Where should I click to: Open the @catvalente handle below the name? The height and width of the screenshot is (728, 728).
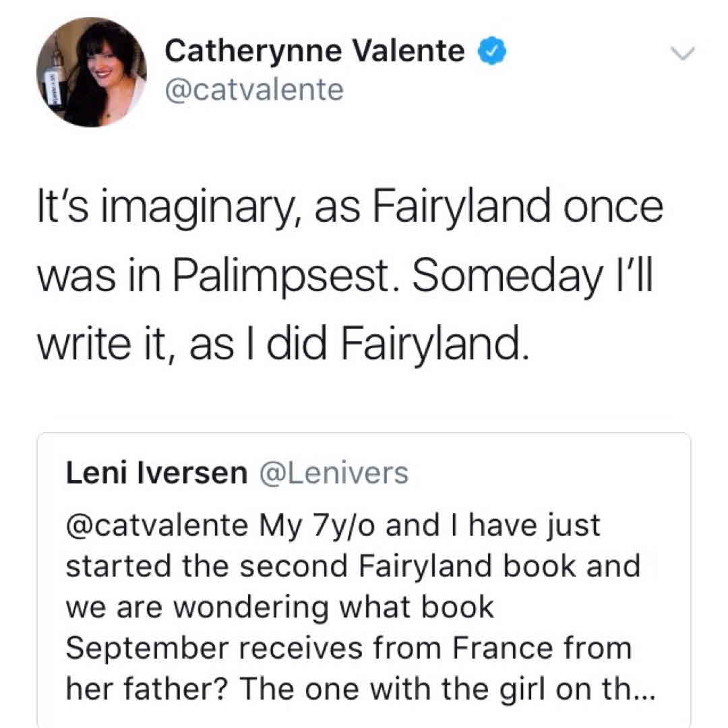(x=254, y=89)
